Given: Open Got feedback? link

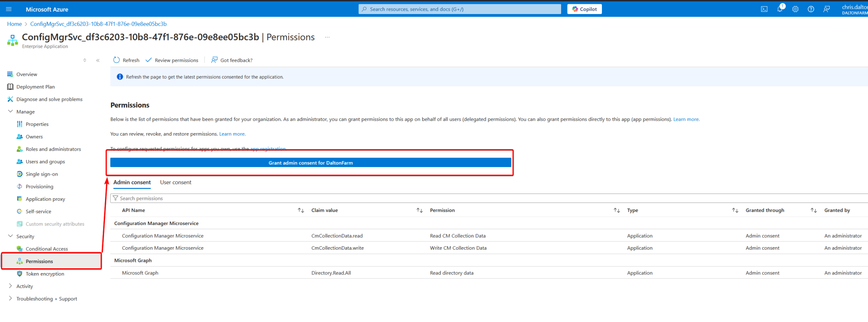Looking at the screenshot, I should 232,60.
